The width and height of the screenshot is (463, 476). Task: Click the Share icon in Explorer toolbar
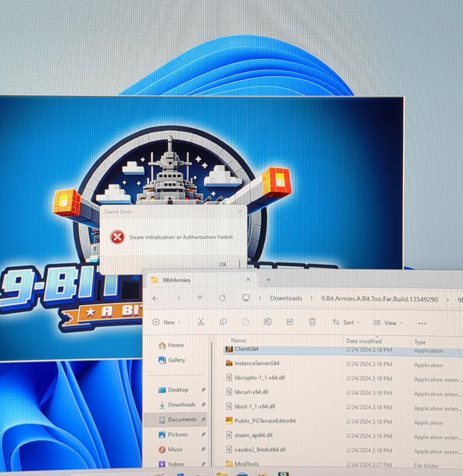point(290,322)
